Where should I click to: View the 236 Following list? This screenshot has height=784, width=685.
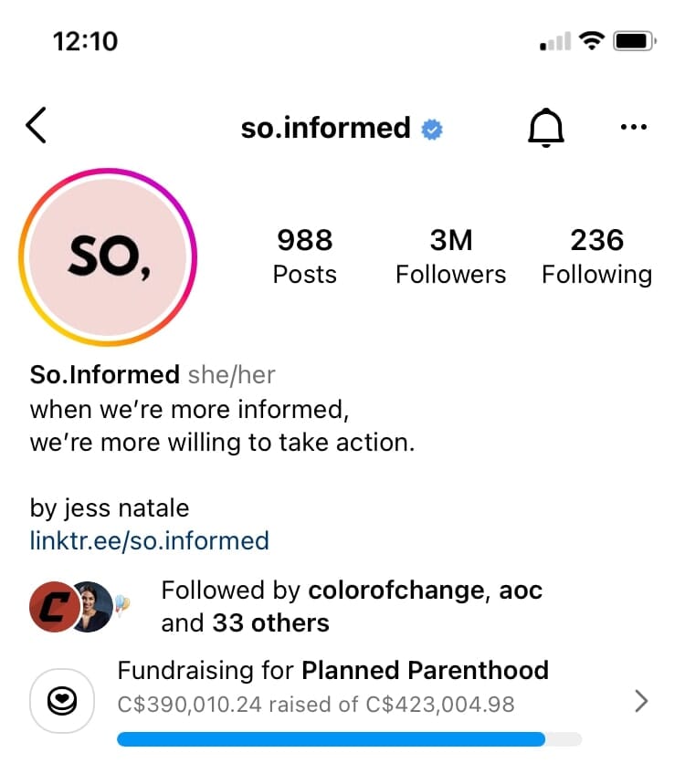pos(597,256)
